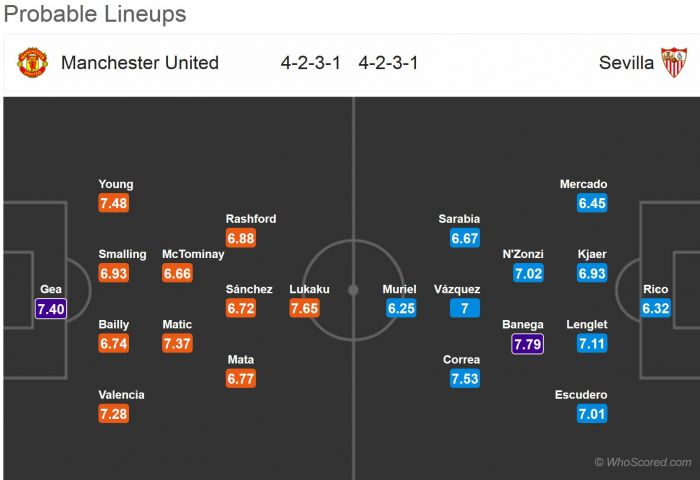Click Lenglet's 7.11 rating badge
Screen dimensions: 700x480
592,344
